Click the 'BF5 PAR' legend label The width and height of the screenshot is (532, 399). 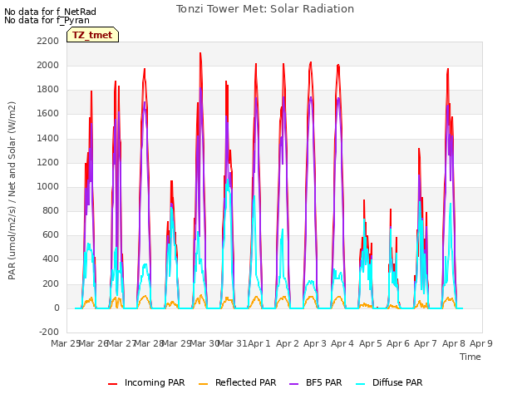click(323, 382)
